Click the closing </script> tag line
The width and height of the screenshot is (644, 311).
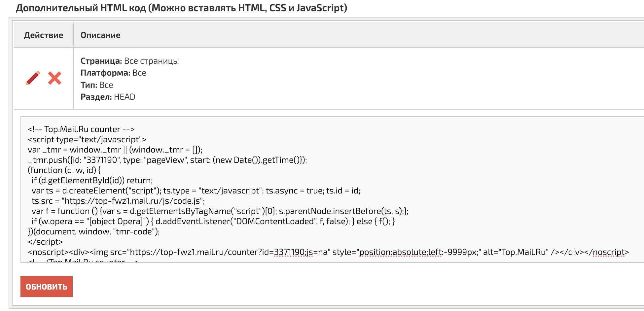point(45,242)
